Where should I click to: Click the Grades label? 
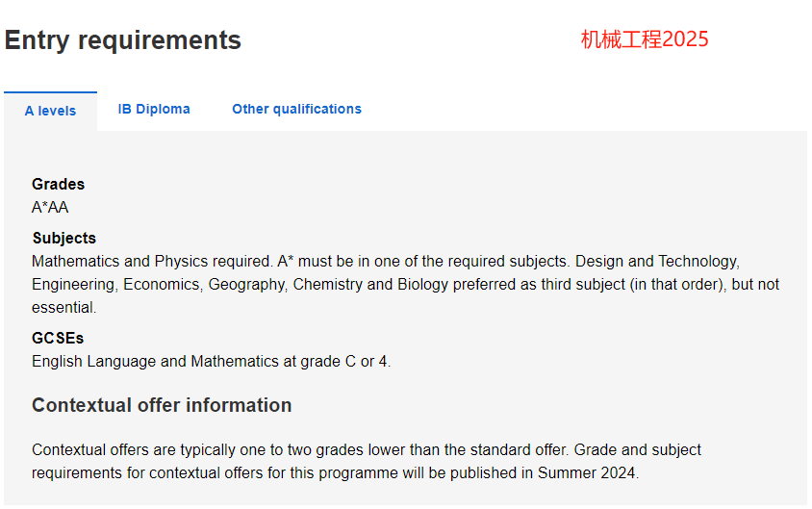tap(58, 185)
